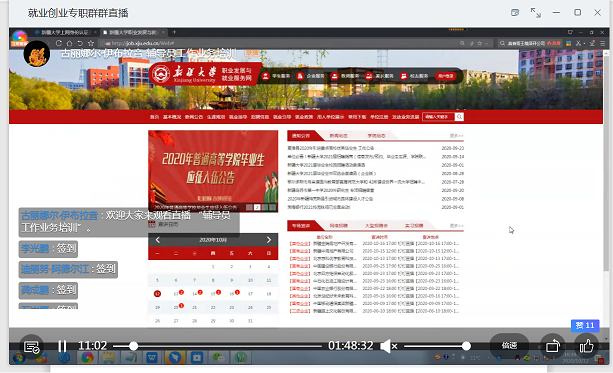
Task: Click the video progress slider handle
Action: [133, 346]
